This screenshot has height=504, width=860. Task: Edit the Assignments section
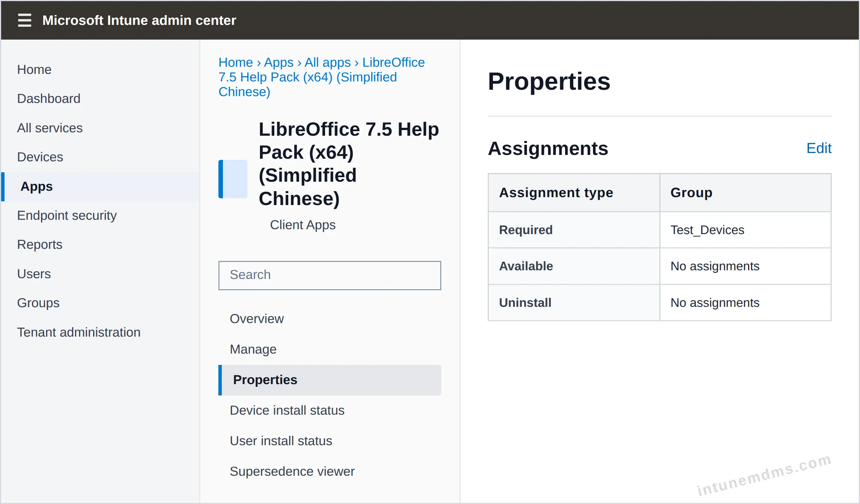click(819, 148)
